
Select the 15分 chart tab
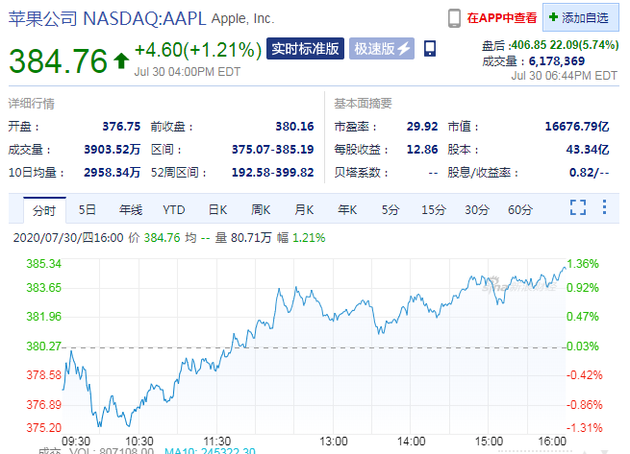434,210
